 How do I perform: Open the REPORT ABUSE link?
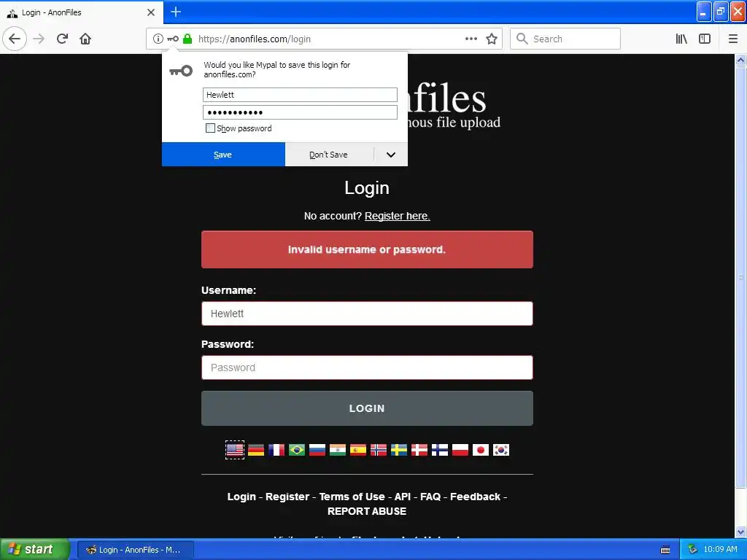pos(367,511)
